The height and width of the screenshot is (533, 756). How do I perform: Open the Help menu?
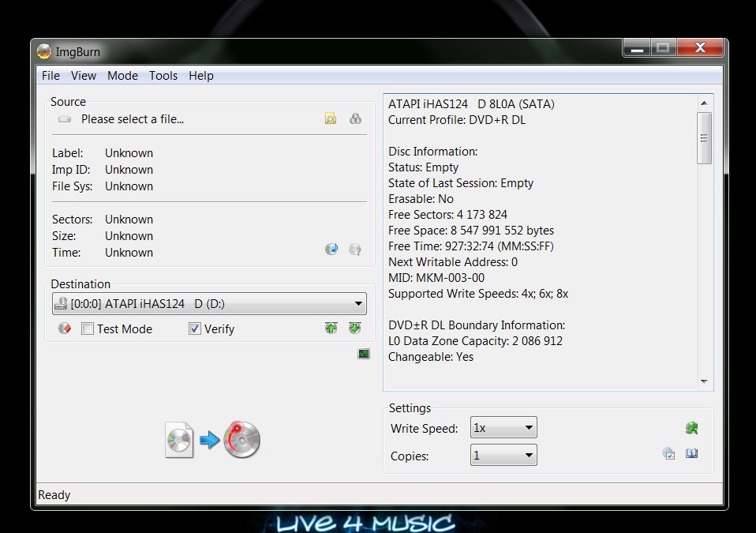click(200, 76)
